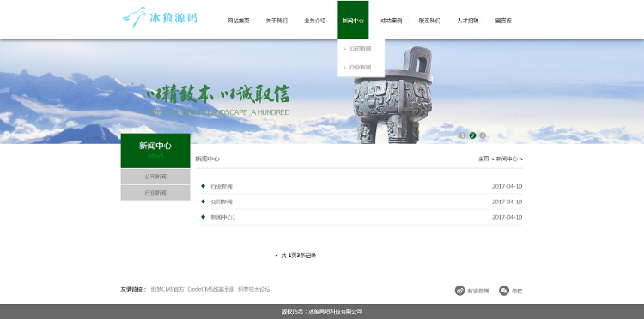This screenshot has height=319, width=644.
Task: Select the highlighted 新闻中心 nav tab
Action: coord(353,20)
